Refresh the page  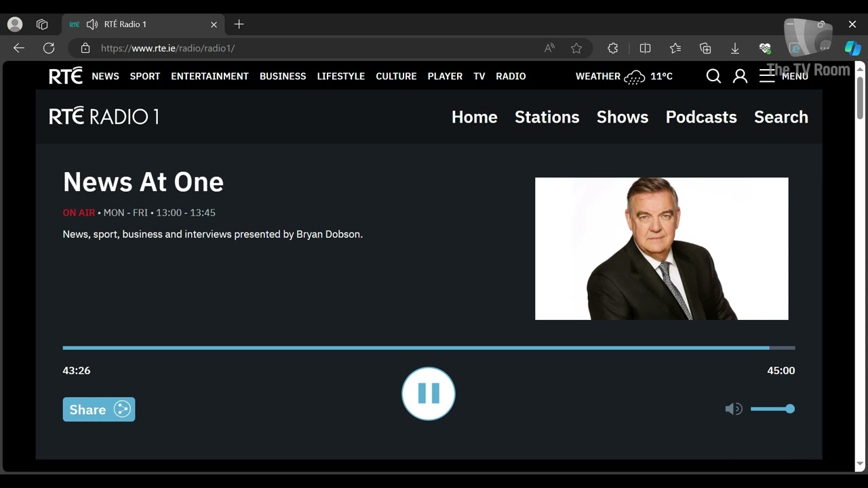pos(49,48)
